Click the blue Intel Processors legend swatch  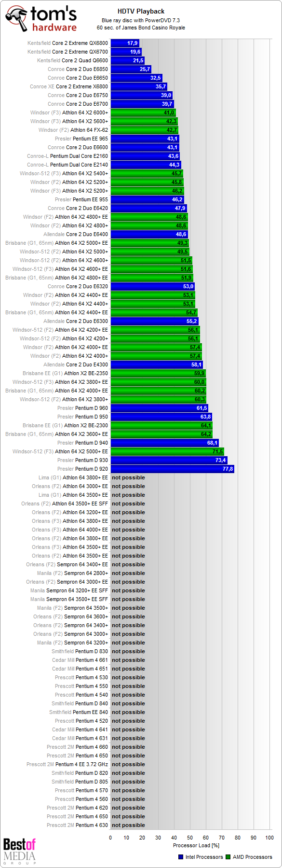coord(181,857)
